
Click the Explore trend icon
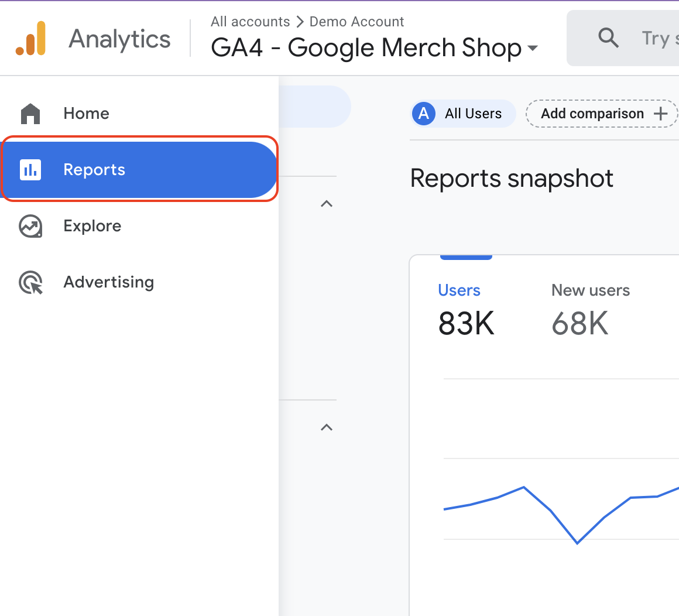(x=30, y=226)
